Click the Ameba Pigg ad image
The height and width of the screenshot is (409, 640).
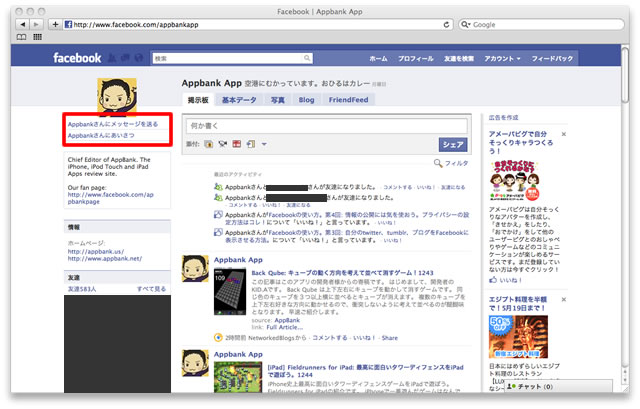515,180
